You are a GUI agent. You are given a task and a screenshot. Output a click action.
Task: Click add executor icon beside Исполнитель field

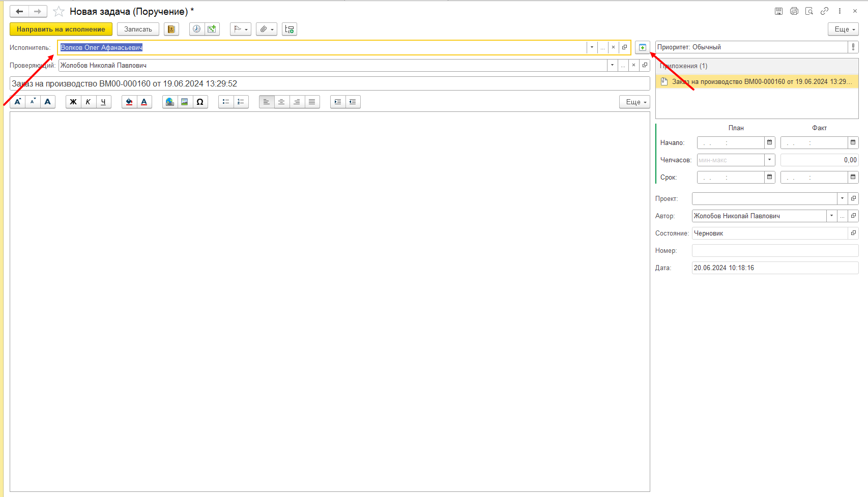coord(643,47)
